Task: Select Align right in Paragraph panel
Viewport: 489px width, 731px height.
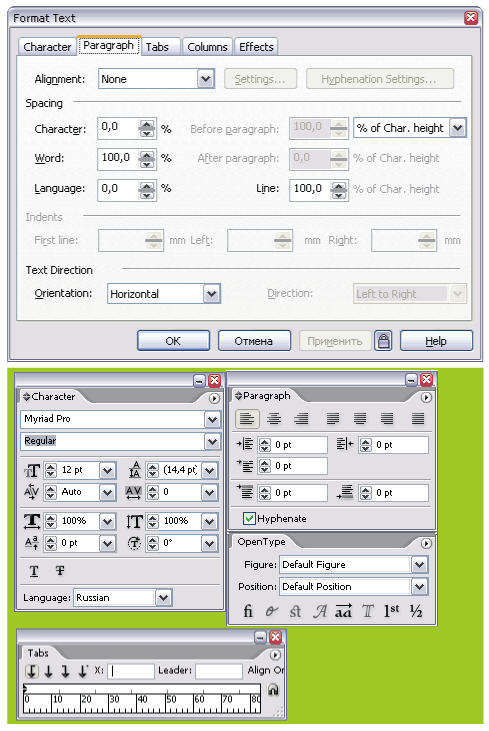Action: pos(301,419)
